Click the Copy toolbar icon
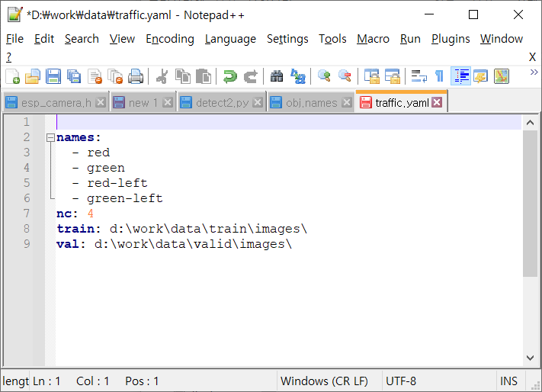542x392 pixels. click(x=182, y=76)
